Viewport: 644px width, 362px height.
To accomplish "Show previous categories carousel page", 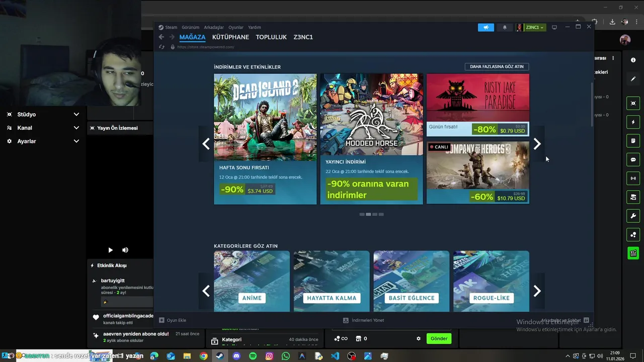I will click(x=206, y=291).
